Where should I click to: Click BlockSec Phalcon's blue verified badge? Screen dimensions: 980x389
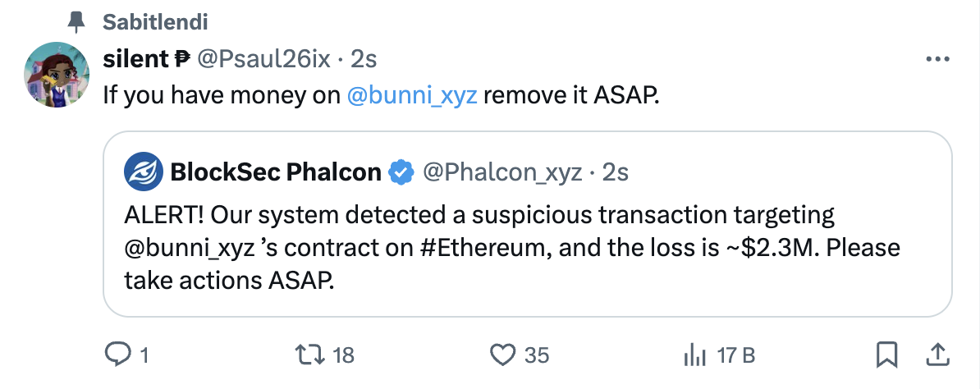click(x=401, y=172)
